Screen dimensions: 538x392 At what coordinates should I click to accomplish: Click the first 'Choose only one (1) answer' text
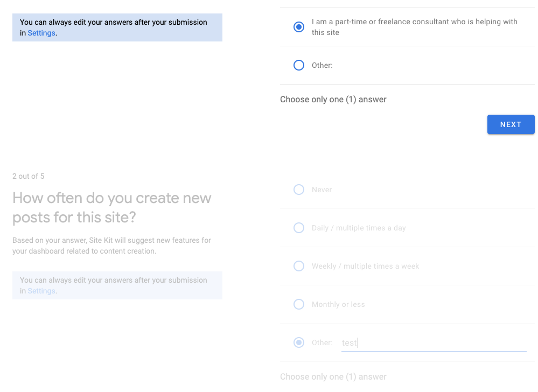tap(333, 100)
